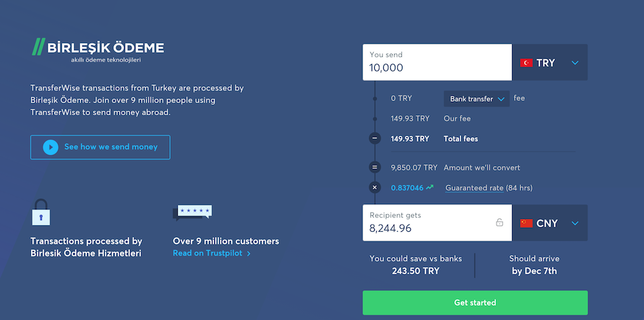This screenshot has height=320, width=644.
Task: Click the play icon in See how we send money
Action: coord(50,147)
